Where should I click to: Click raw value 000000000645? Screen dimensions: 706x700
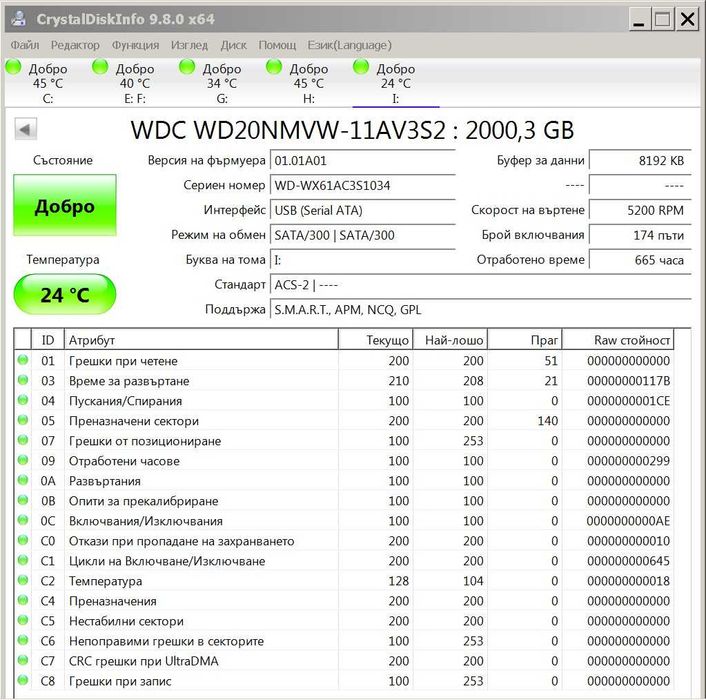tap(628, 561)
